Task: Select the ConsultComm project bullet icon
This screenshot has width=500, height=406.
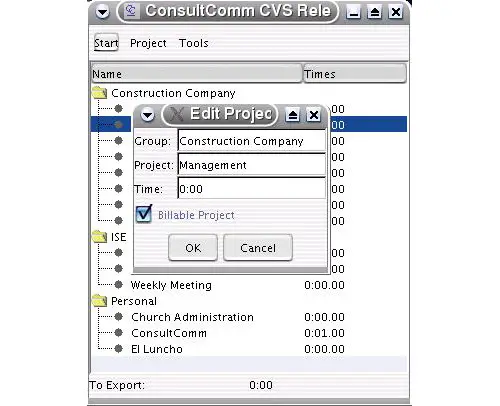Action: coord(118,333)
